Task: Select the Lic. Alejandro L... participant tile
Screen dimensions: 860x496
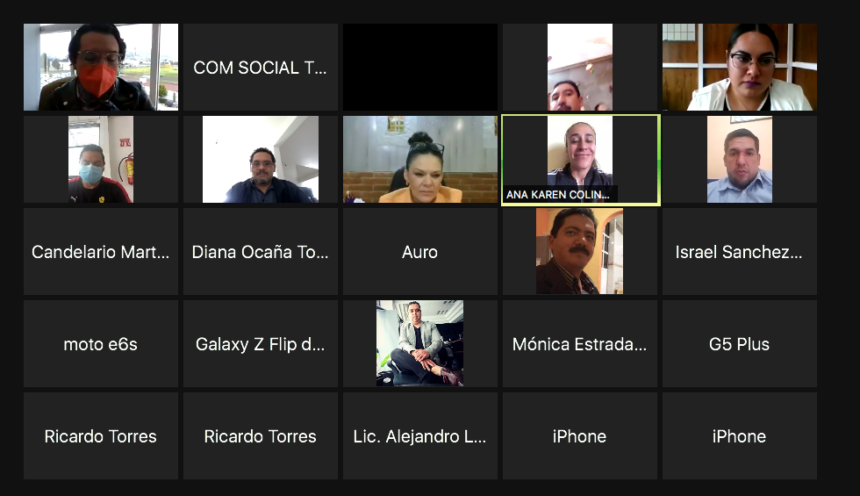Action: (x=420, y=436)
